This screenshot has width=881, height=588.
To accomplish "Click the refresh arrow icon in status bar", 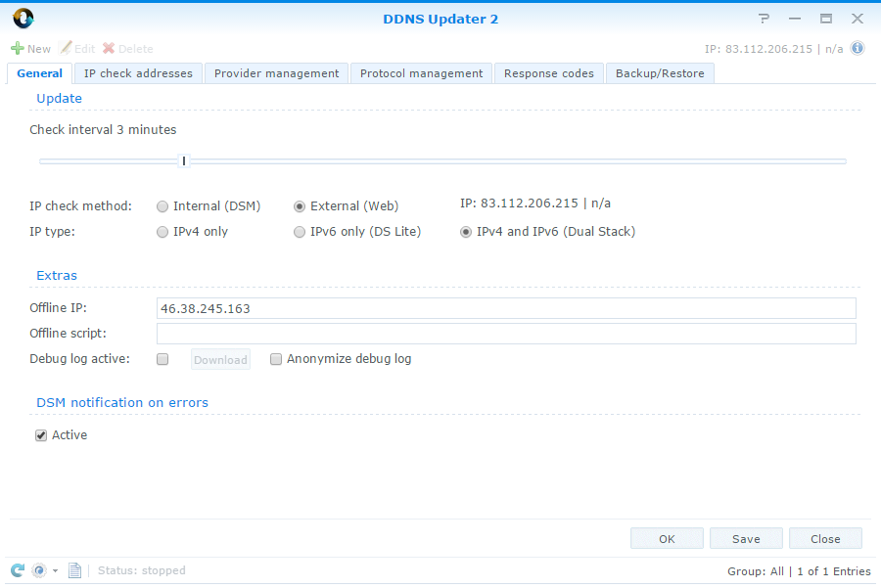I will pos(18,570).
